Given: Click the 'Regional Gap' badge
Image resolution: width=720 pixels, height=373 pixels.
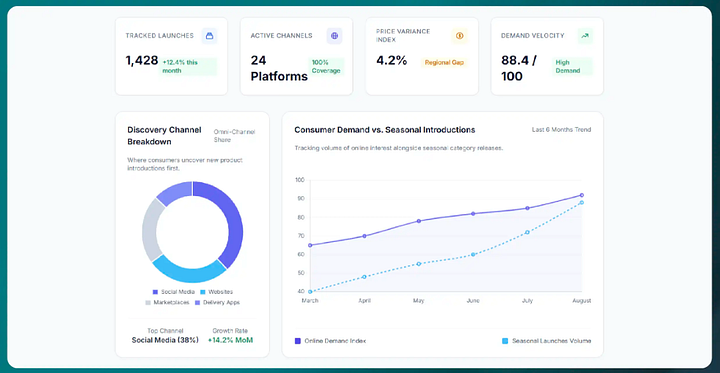Looking at the screenshot, I should click(x=444, y=62).
